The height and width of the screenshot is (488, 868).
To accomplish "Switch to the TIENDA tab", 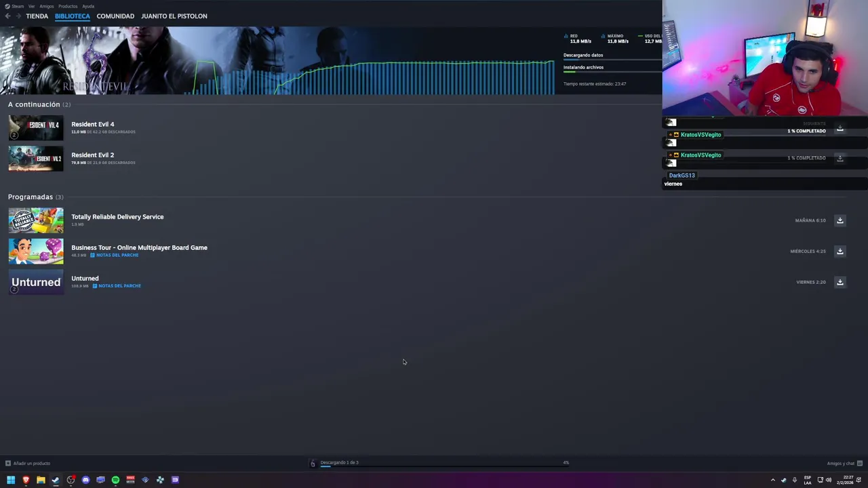I will pyautogui.click(x=37, y=16).
